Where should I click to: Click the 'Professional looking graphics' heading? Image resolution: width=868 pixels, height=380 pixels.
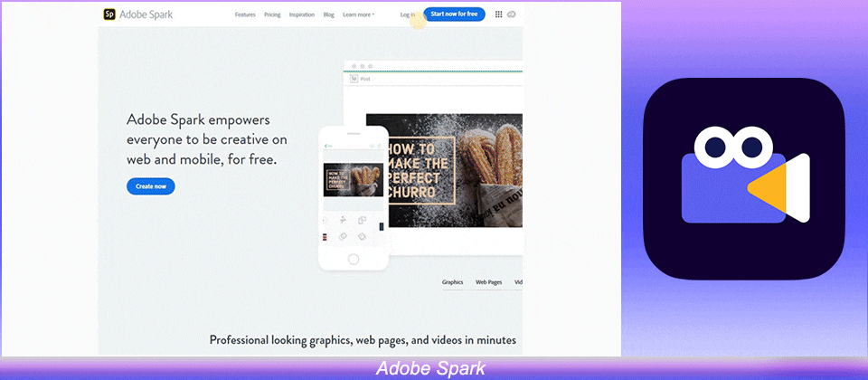point(363,339)
